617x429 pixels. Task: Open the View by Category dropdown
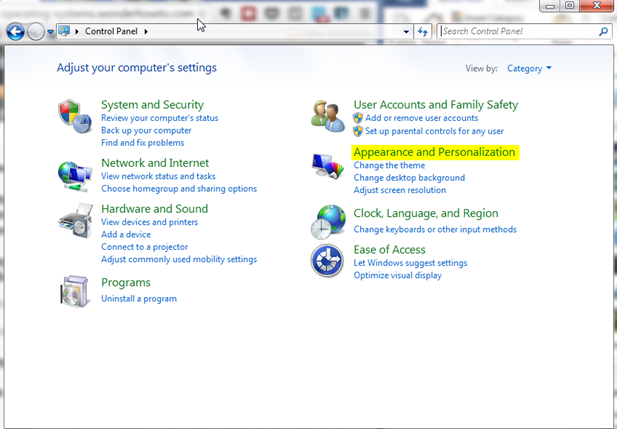[529, 68]
